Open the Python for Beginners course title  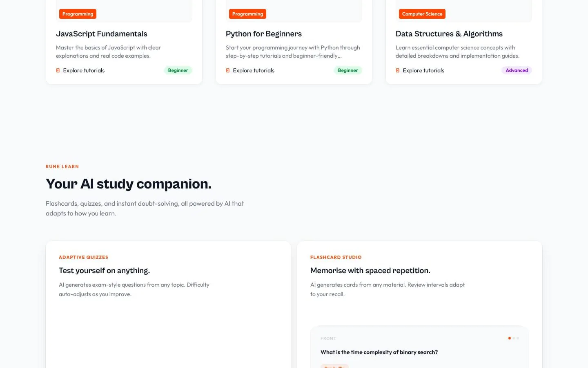pos(264,34)
